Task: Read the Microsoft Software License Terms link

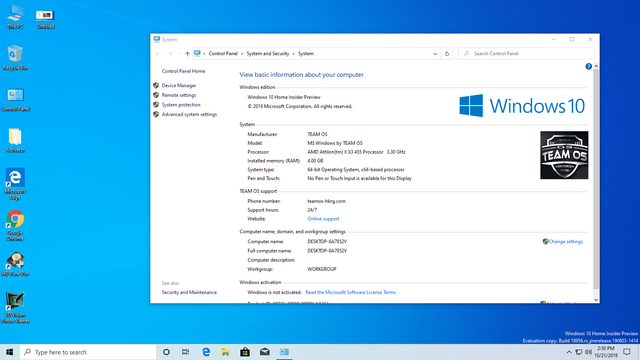Action: pyautogui.click(x=350, y=292)
